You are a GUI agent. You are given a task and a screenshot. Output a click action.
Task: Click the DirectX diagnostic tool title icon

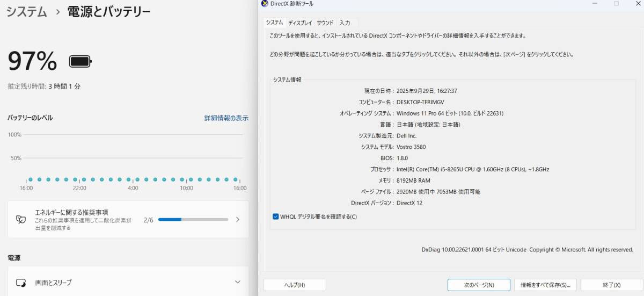point(264,3)
